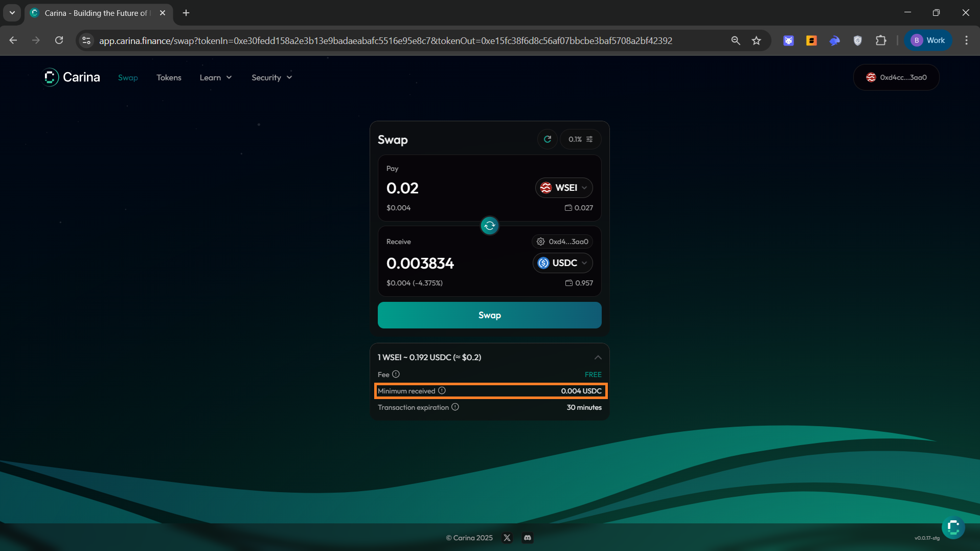Open Carina's Discord link in footer
This screenshot has width=980, height=551.
click(528, 538)
